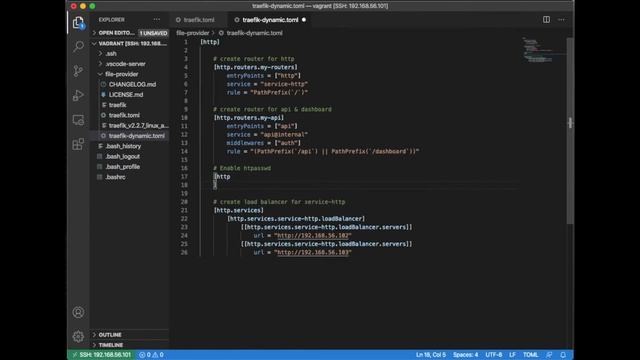640x360 pixels.
Task: Click the minimap code overview
Action: (x=543, y=50)
